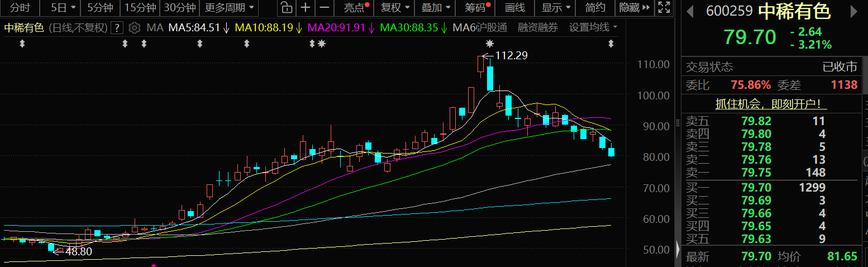
Task: Go to the previous stock with the left arrow
Action: click(689, 11)
